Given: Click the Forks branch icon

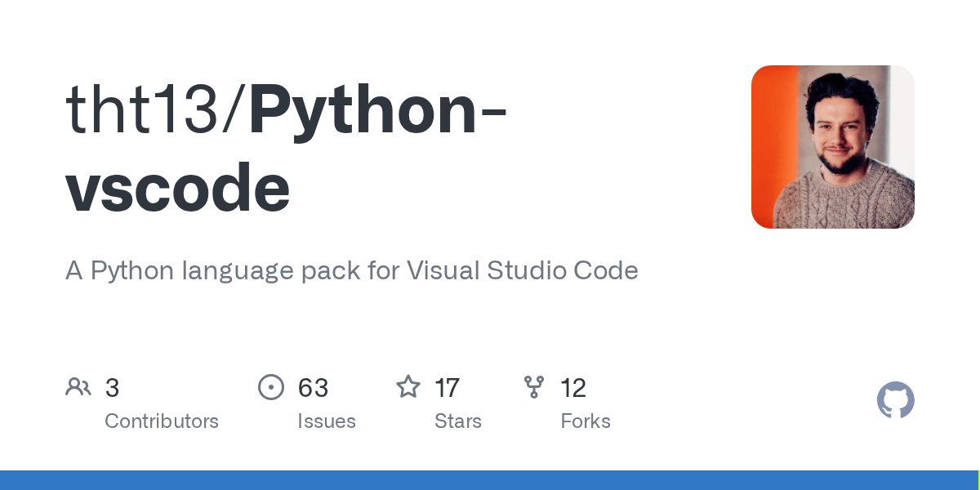Looking at the screenshot, I should tap(534, 387).
